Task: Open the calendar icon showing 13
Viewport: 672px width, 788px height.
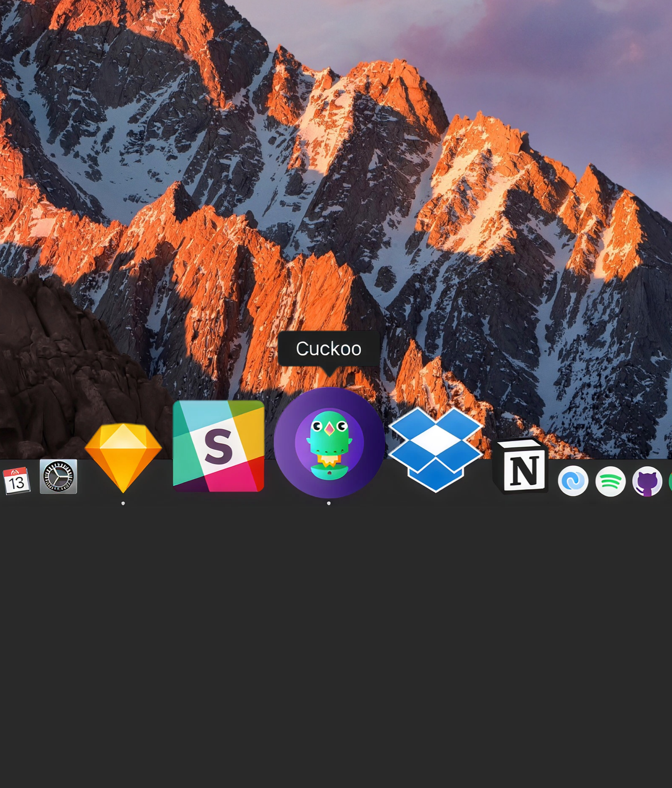Action: tap(16, 481)
